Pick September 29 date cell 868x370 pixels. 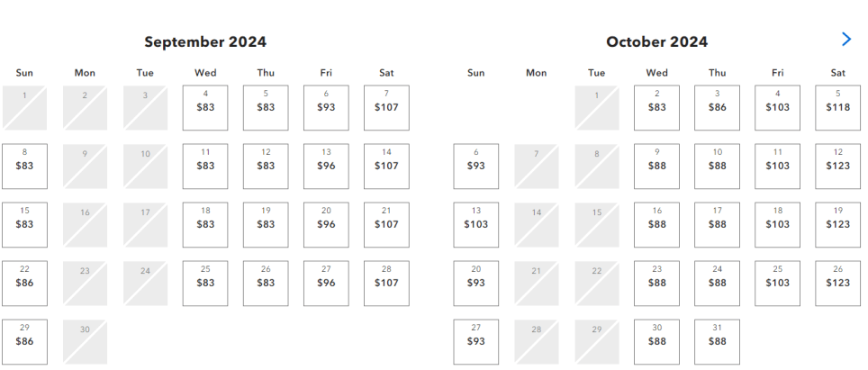tap(24, 342)
